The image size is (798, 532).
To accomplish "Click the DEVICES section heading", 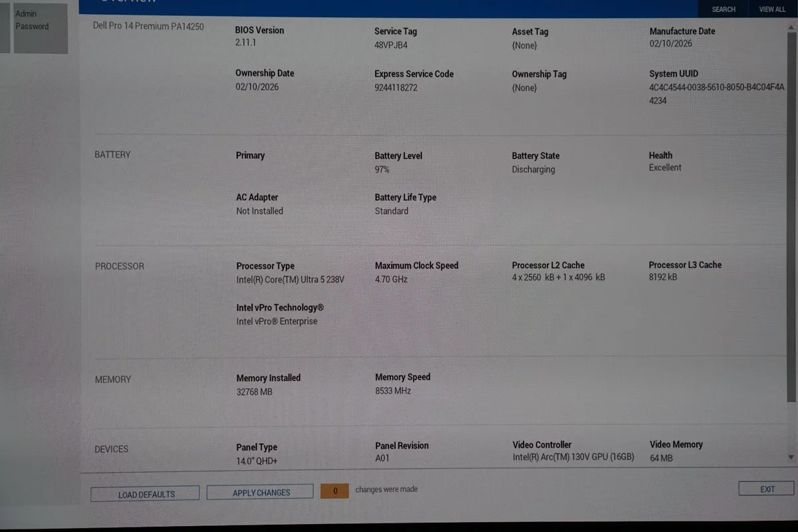I will (111, 449).
